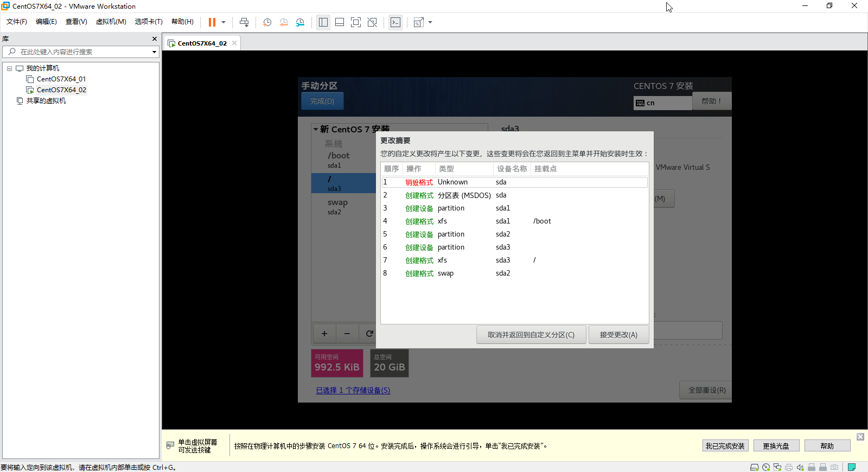Collapse the 我的计算机 tree node
Screen dimensions: 868x472
(9, 68)
